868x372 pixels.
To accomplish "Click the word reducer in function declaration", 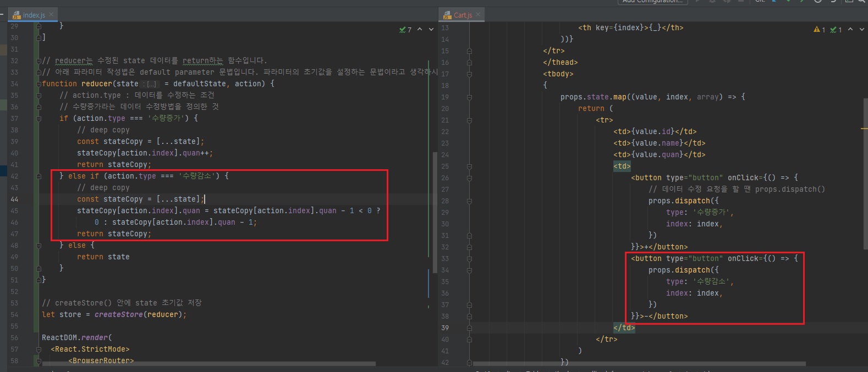I will (97, 84).
